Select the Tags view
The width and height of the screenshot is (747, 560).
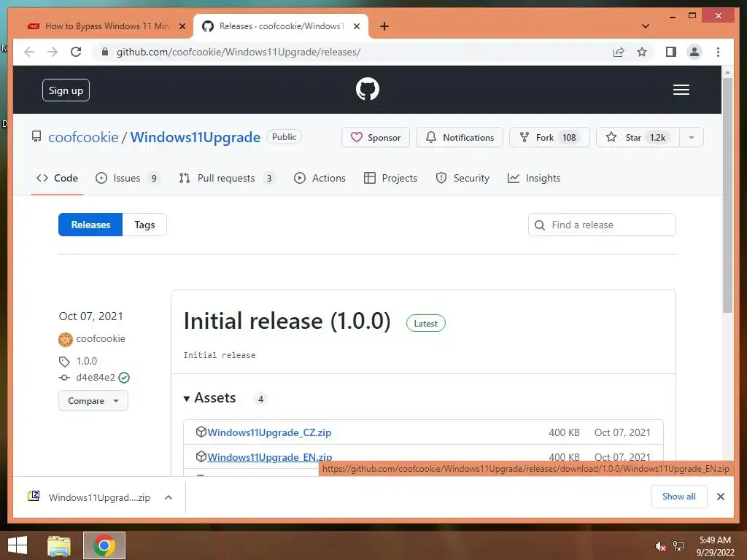[x=144, y=225]
